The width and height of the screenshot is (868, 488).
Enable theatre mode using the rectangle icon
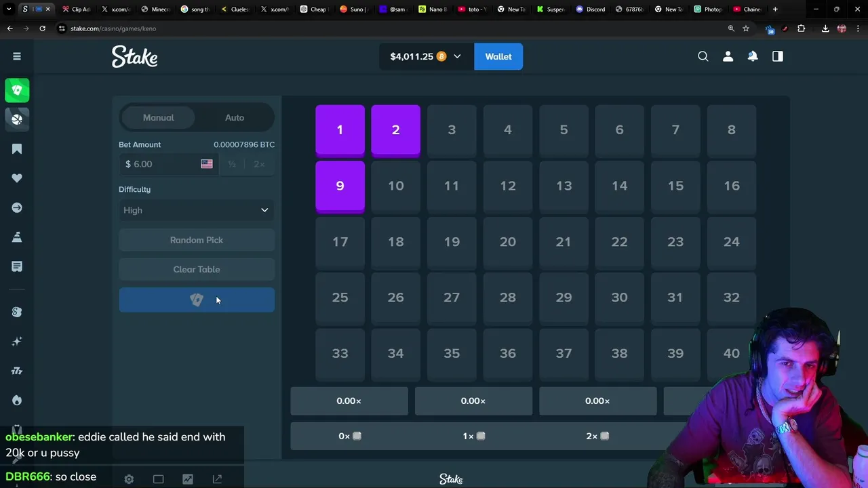point(158,479)
